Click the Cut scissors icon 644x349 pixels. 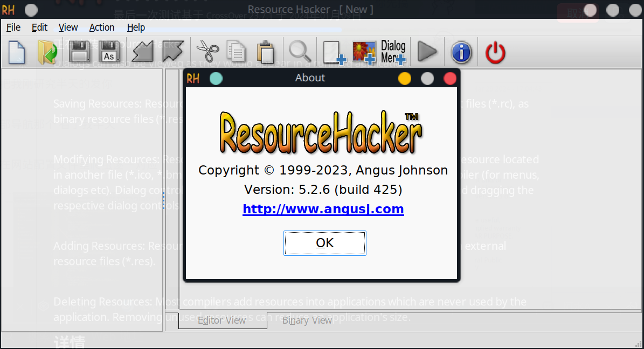208,52
